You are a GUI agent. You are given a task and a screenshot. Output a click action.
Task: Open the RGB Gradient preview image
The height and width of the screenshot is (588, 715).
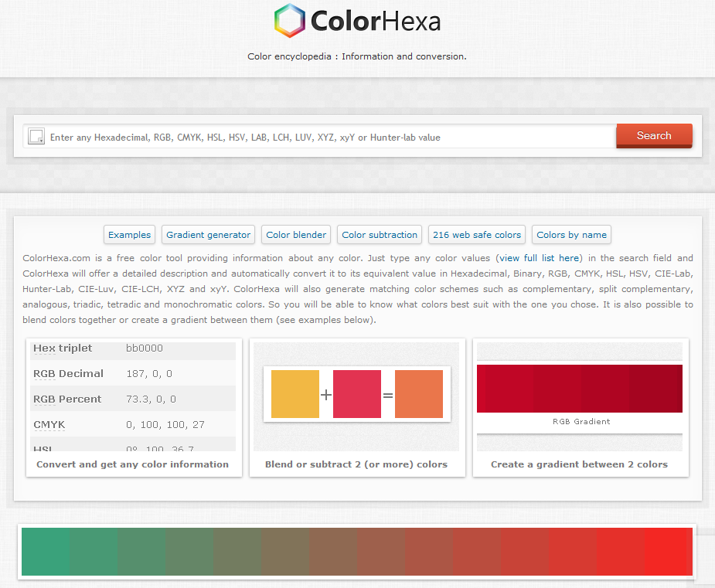click(579, 389)
